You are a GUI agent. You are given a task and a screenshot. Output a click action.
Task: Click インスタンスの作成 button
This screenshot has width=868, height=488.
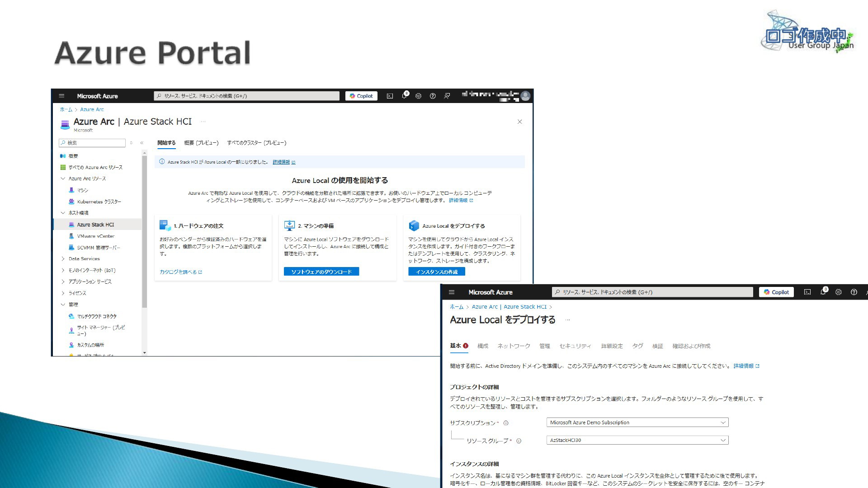(x=437, y=272)
